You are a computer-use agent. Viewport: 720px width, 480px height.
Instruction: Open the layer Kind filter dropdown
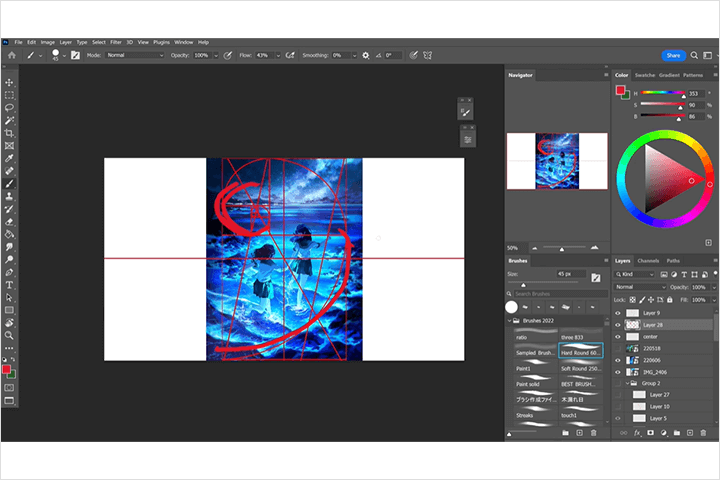[x=635, y=274]
